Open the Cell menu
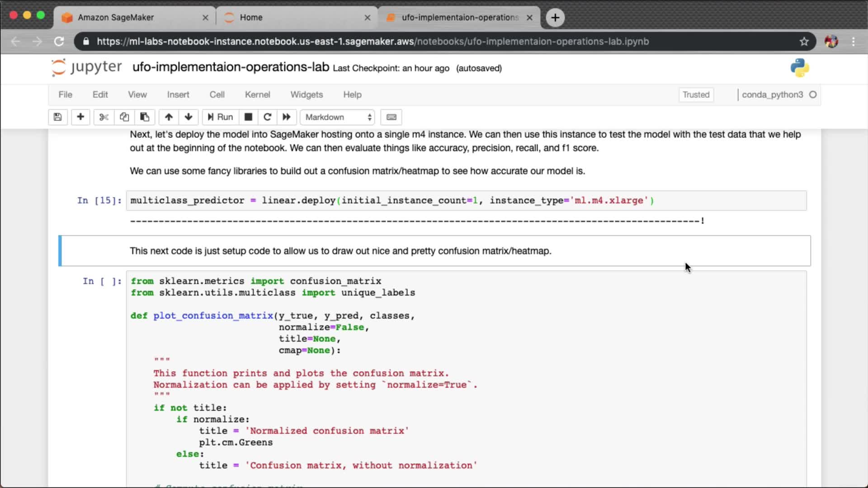The width and height of the screenshot is (868, 488). [217, 94]
